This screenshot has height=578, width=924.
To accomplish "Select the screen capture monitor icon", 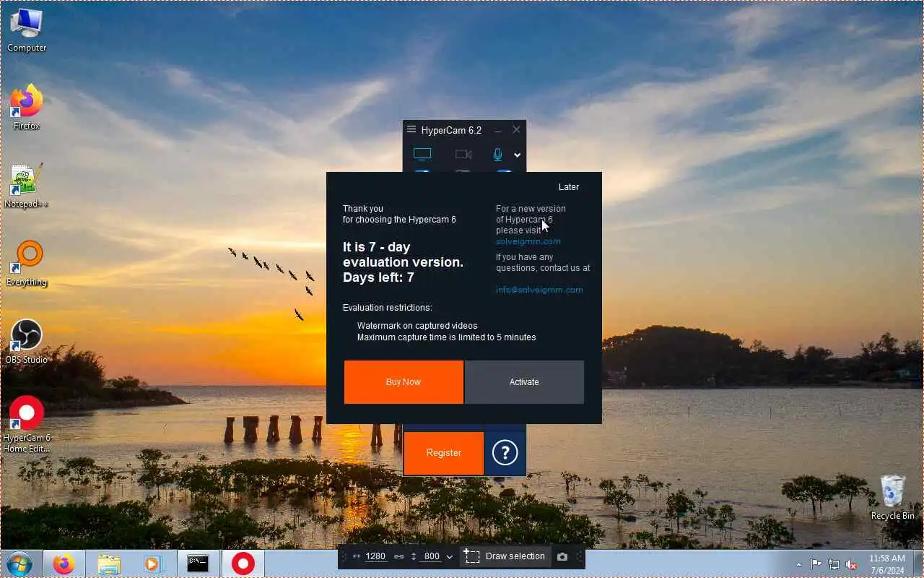I will 422,154.
